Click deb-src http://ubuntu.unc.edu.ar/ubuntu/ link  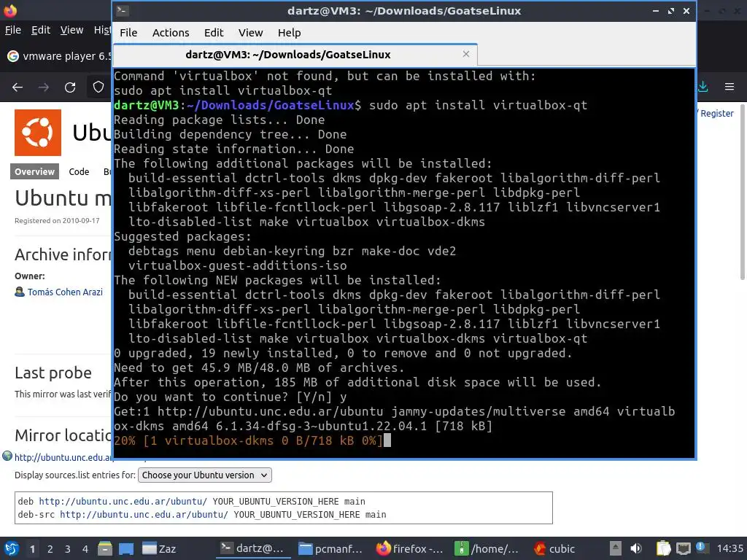(144, 515)
